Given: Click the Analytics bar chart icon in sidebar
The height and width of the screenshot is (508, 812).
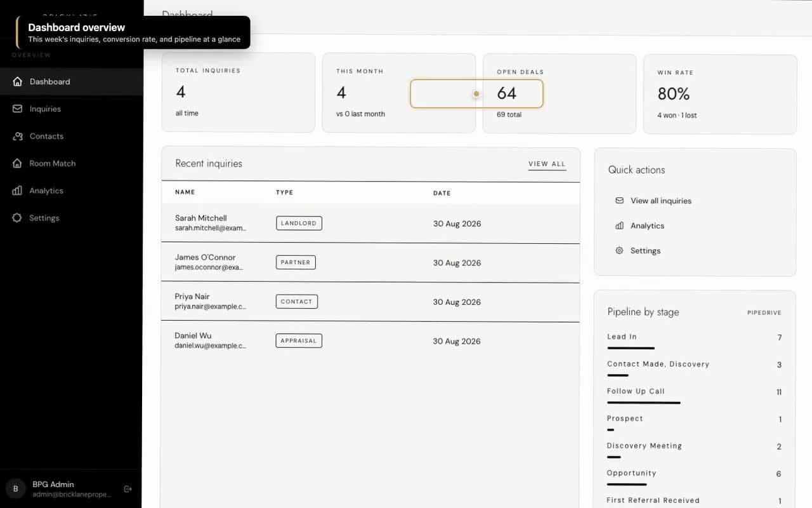Looking at the screenshot, I should click(x=17, y=190).
